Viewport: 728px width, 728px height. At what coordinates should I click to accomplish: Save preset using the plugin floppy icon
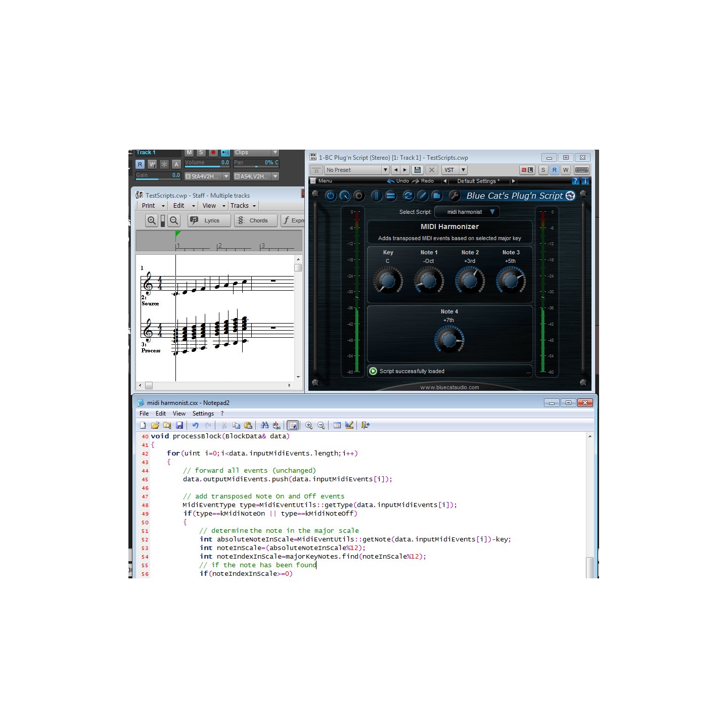pyautogui.click(x=417, y=170)
